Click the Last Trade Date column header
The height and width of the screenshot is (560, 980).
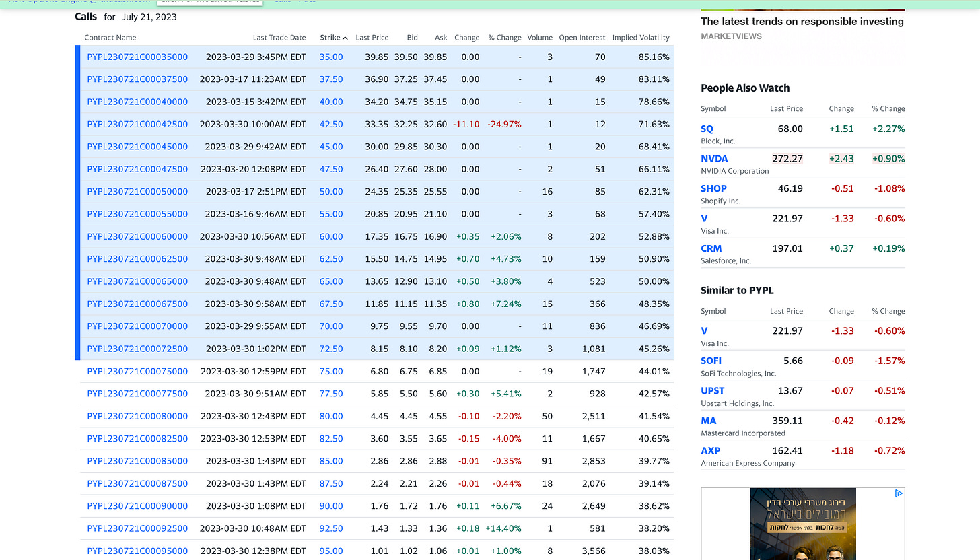point(279,38)
